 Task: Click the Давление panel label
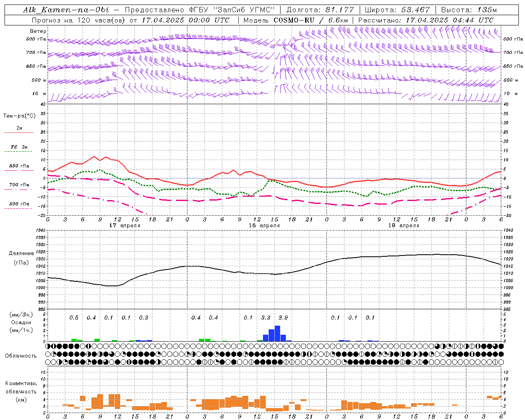coord(21,253)
